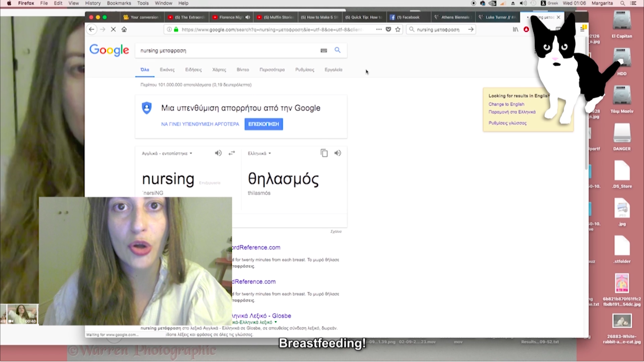
Task: Open Firefox hamburger menu
Action: tap(582, 29)
